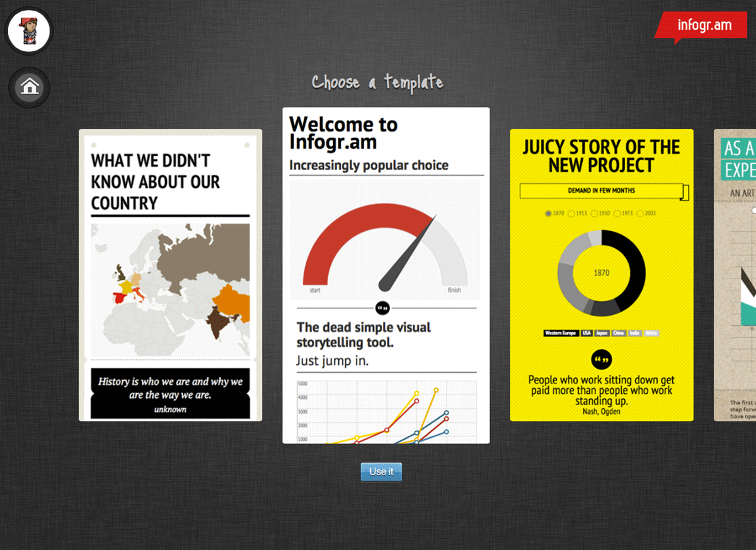Click the donut chart center 1870
This screenshot has height=550, width=756.
(602, 273)
